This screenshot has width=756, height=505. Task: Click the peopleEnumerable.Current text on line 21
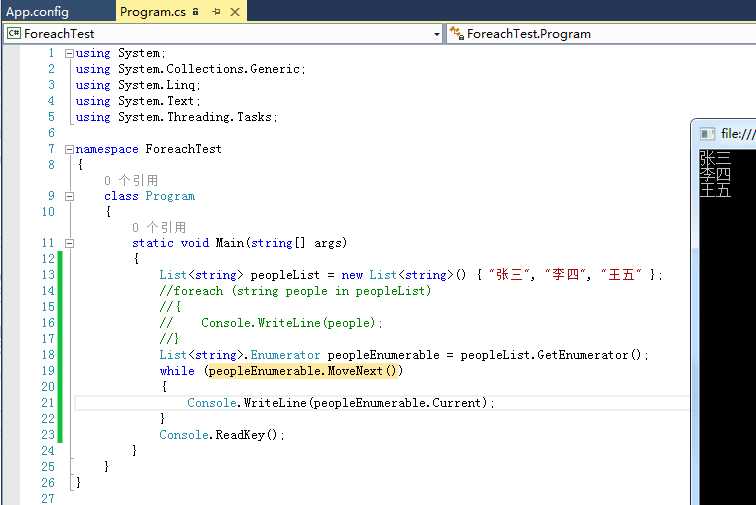click(x=400, y=403)
